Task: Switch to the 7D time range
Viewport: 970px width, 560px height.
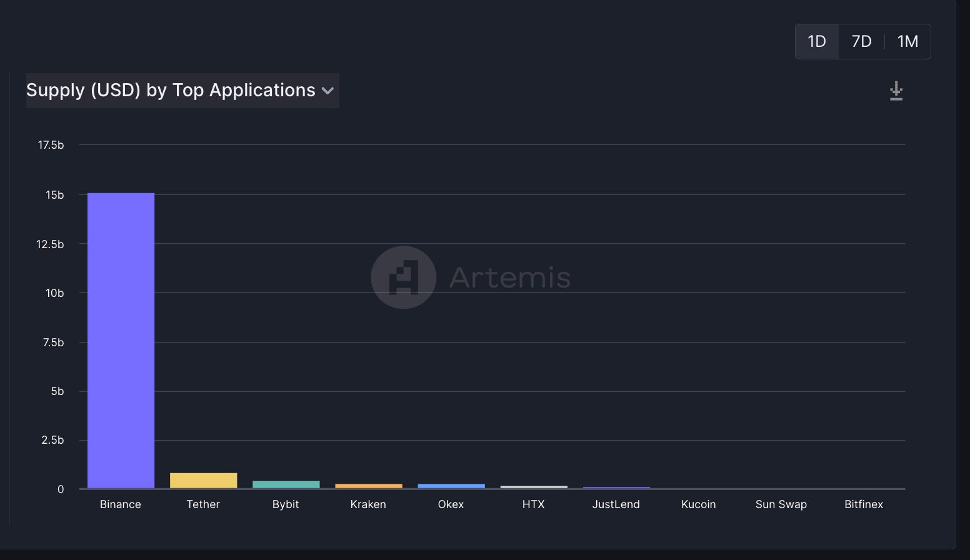Action: [861, 41]
